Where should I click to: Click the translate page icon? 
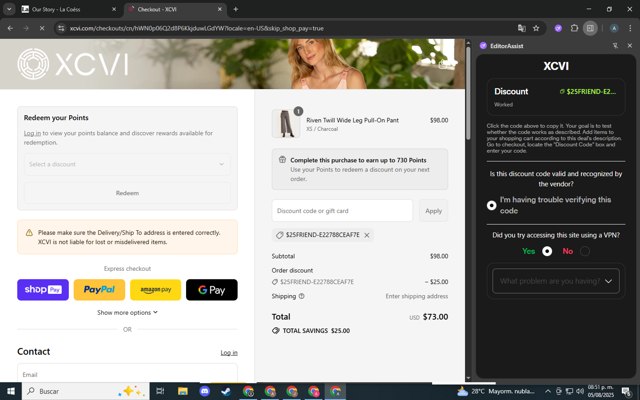pos(522,28)
